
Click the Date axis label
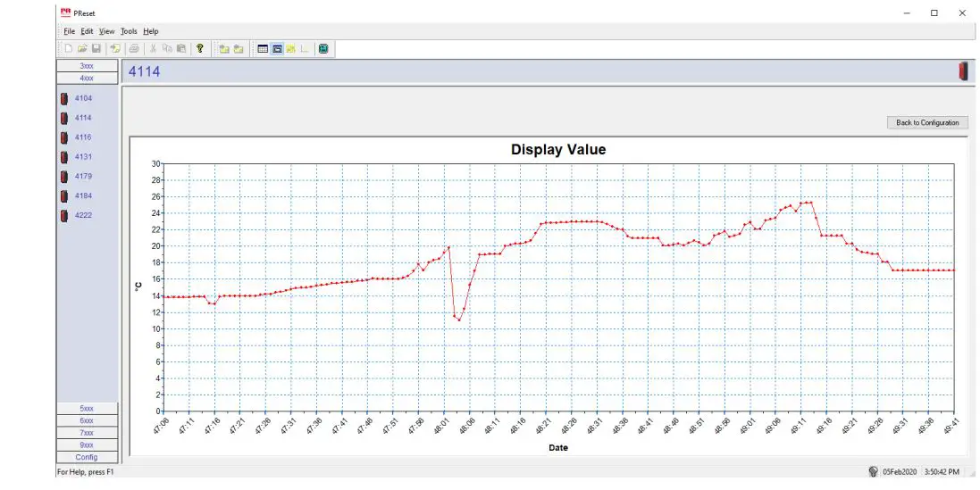[558, 447]
